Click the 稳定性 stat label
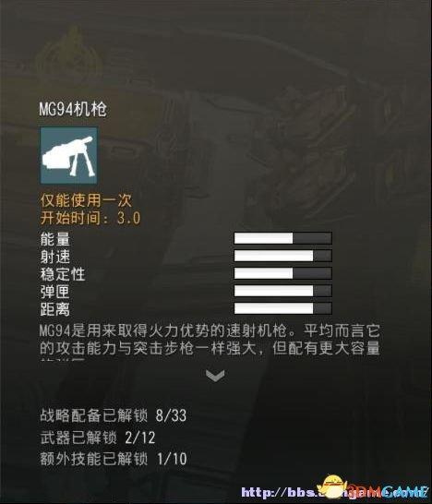 tap(63, 274)
